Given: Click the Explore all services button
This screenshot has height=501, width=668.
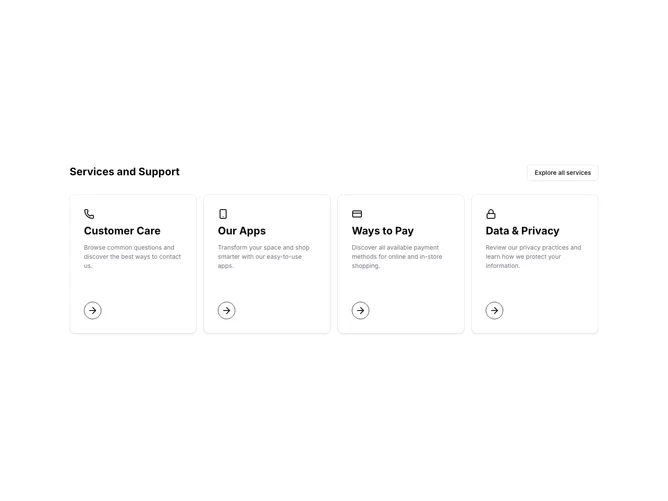Looking at the screenshot, I should click(x=563, y=173).
